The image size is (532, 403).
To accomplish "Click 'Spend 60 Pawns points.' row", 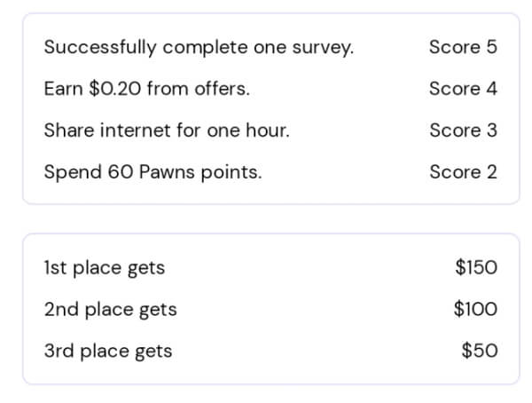I will (270, 172).
